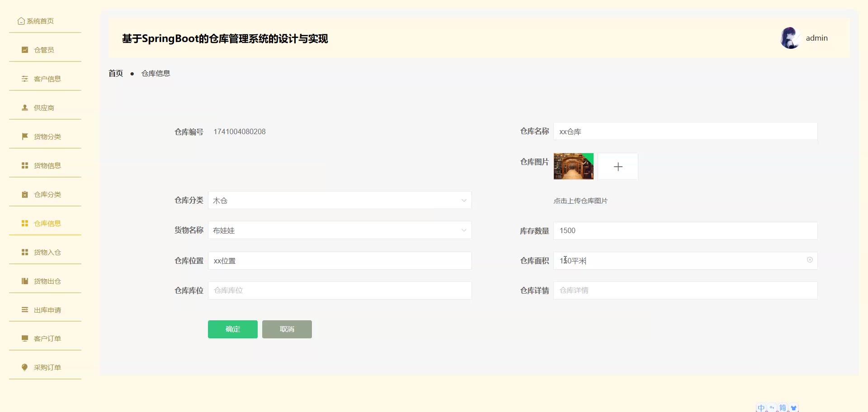The width and height of the screenshot is (868, 412).
Task: Click the 点击上传仓库图片 hint text
Action: 580,201
